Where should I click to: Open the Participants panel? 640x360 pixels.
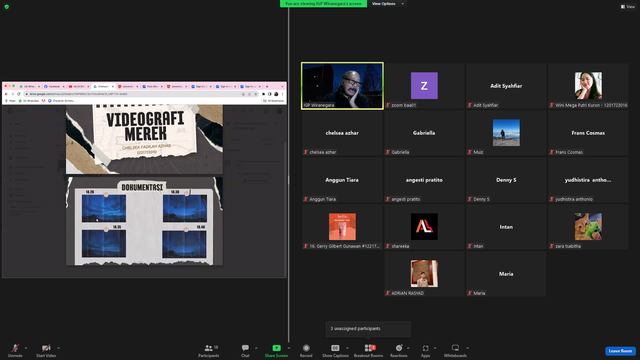[x=209, y=350]
